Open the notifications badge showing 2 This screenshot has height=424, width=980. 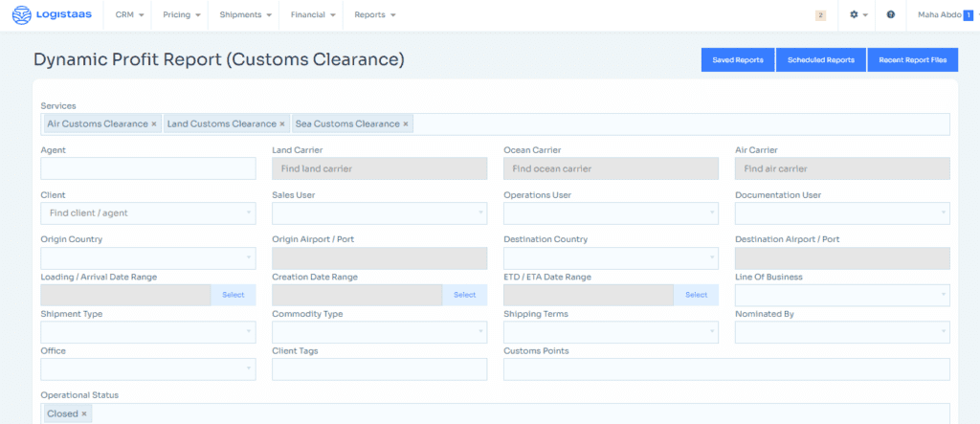click(x=820, y=15)
